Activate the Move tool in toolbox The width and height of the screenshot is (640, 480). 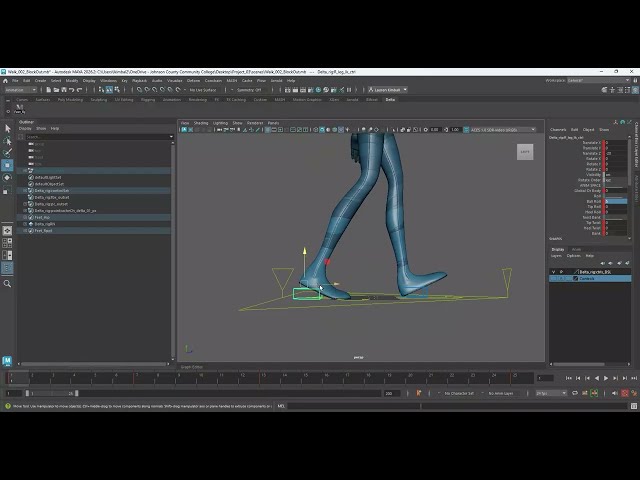(7, 165)
